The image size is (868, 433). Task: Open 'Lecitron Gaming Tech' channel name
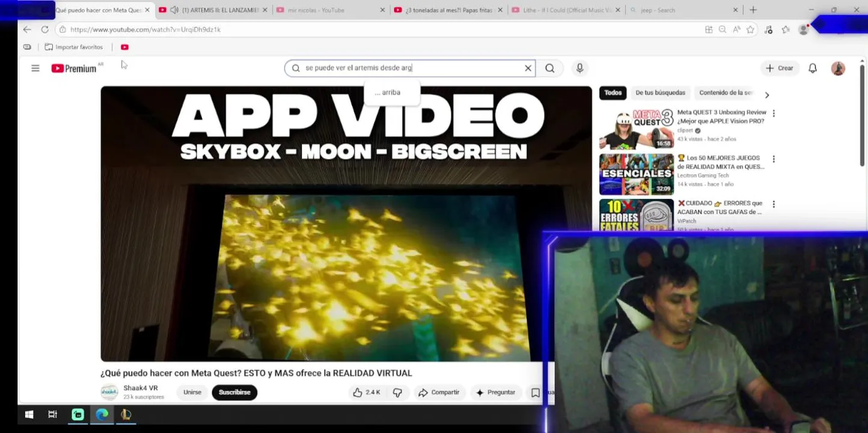point(703,176)
